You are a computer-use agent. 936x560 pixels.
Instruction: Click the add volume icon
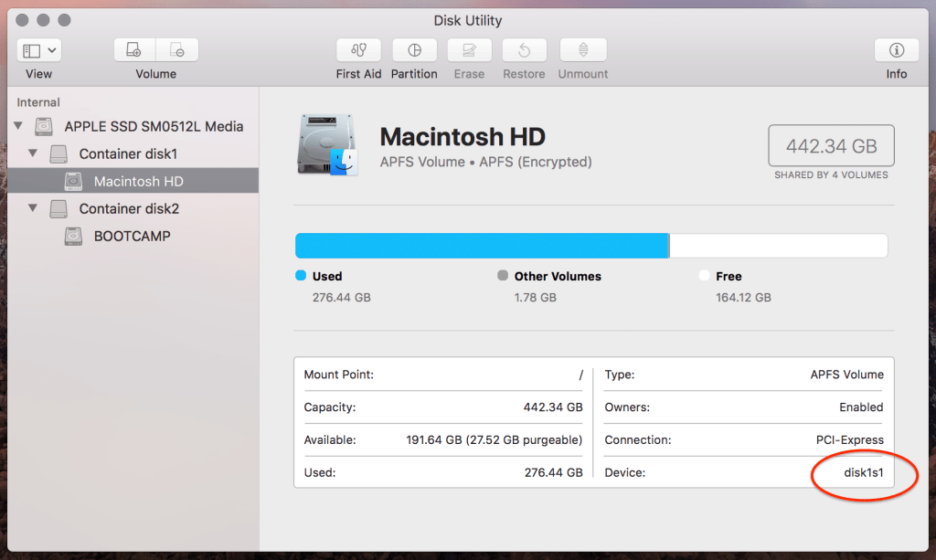pos(134,50)
